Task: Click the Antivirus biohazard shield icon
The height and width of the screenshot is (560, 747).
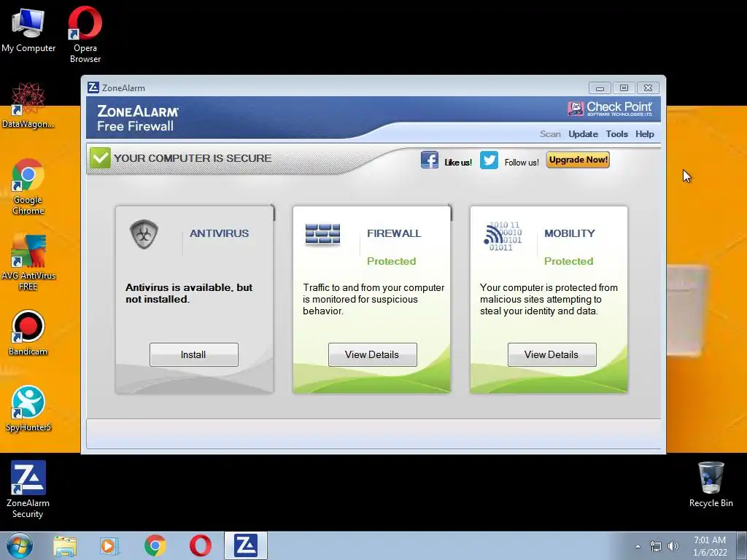Action: point(144,234)
